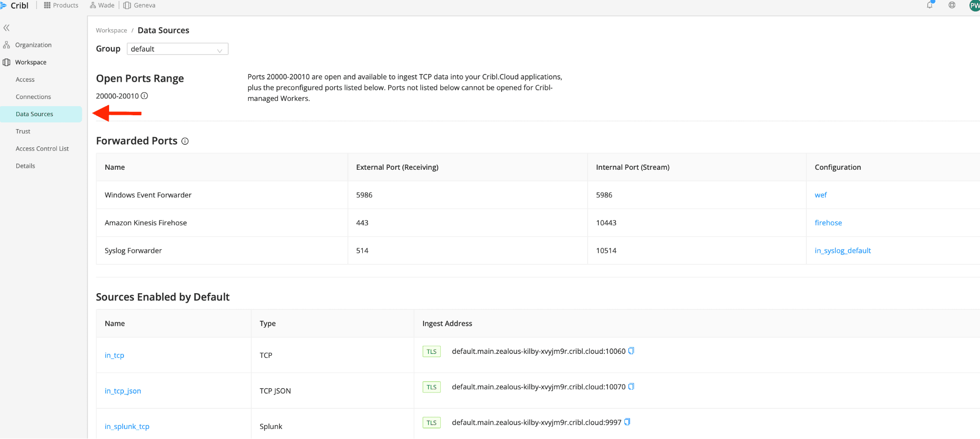Screen dimensions: 980x439
Task: Copy the in_tcp_json ingest address
Action: [631, 386]
